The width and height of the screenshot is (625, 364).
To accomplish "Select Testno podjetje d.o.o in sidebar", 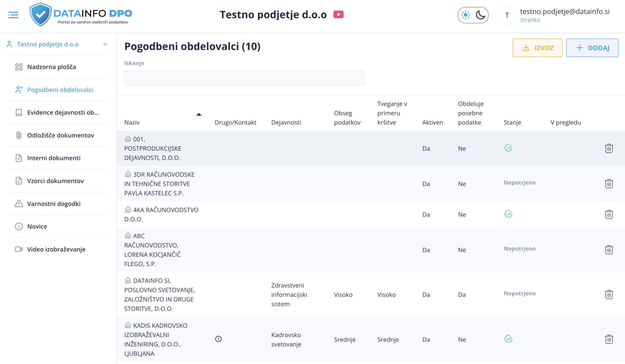I will [48, 44].
